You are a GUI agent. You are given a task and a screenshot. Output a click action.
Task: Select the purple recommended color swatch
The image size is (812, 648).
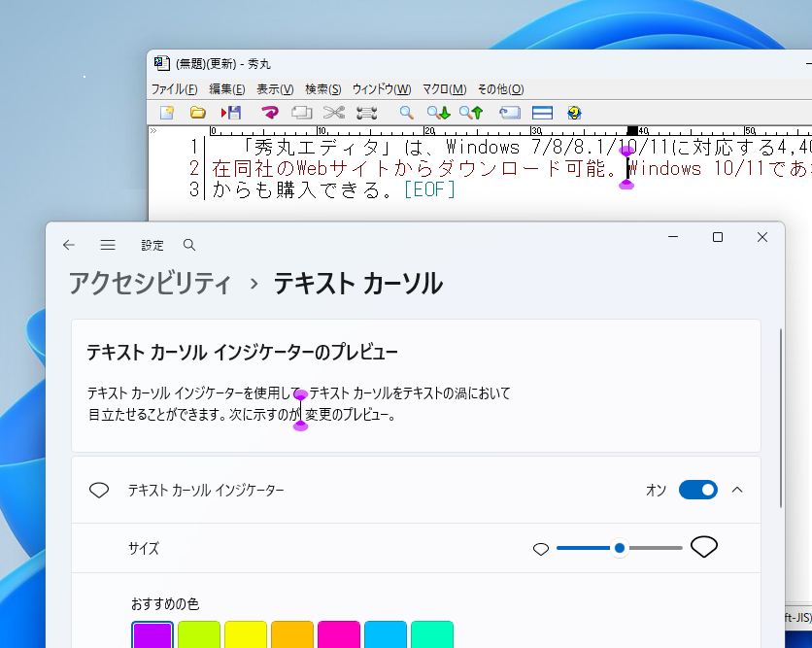tap(152, 635)
